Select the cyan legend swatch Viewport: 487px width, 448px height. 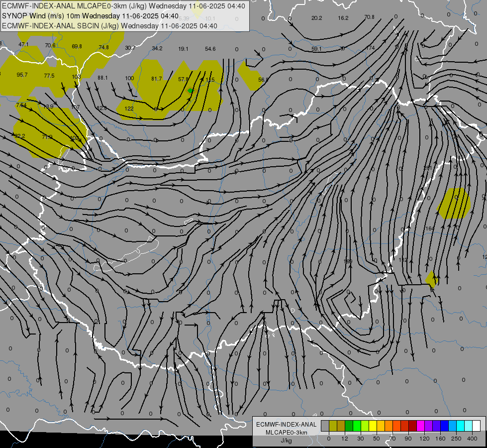pos(460,426)
